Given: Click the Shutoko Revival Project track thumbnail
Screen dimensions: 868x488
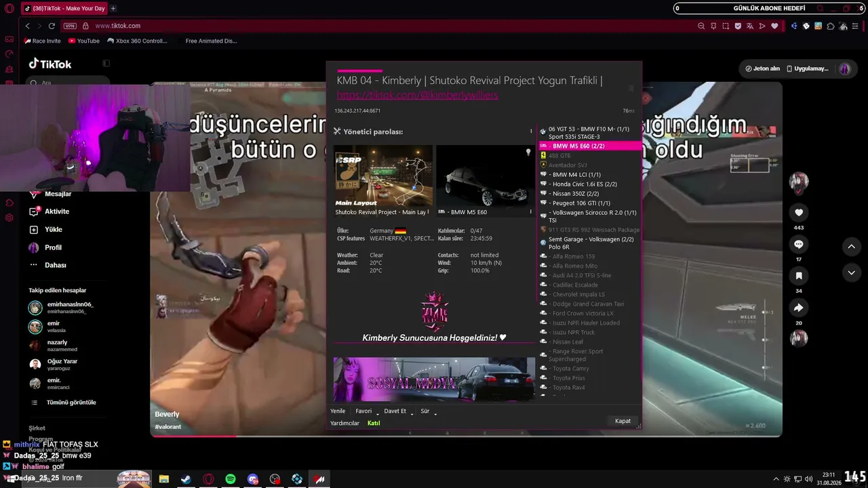Looking at the screenshot, I should [383, 176].
